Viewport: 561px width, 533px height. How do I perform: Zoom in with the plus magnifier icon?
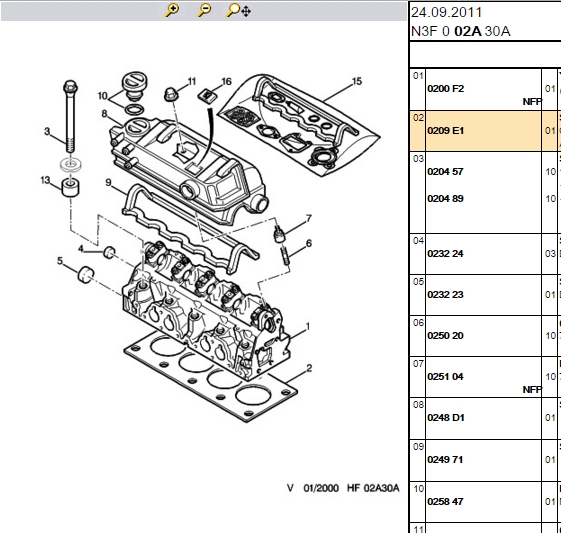(x=172, y=10)
